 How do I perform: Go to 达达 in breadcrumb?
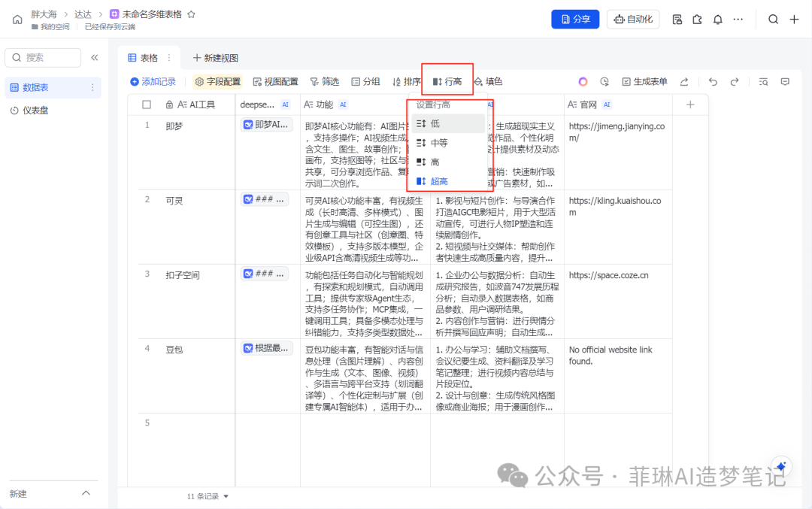83,14
